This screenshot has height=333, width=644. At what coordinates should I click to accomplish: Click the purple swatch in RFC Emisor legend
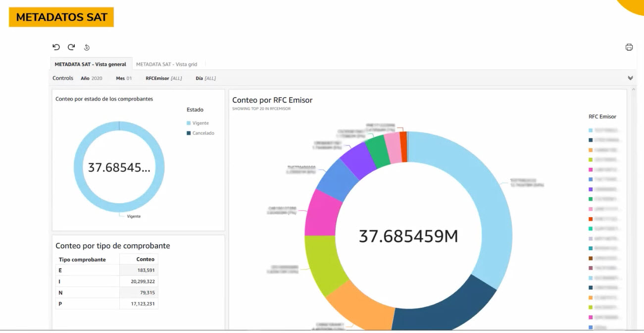point(591,189)
